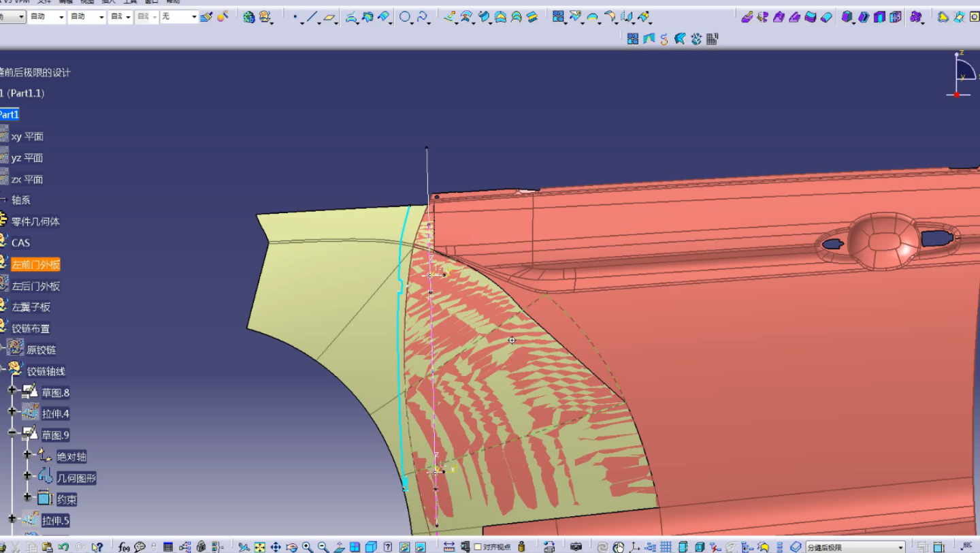Image resolution: width=980 pixels, height=553 pixels.
Task: Click the Normal View icon
Action: pos(339,546)
